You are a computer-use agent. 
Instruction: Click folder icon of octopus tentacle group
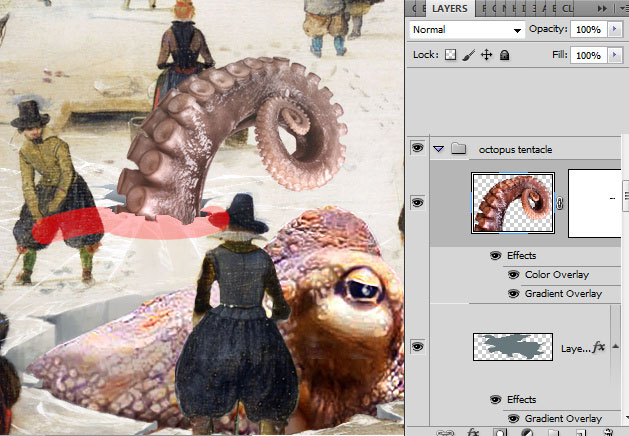tap(459, 149)
